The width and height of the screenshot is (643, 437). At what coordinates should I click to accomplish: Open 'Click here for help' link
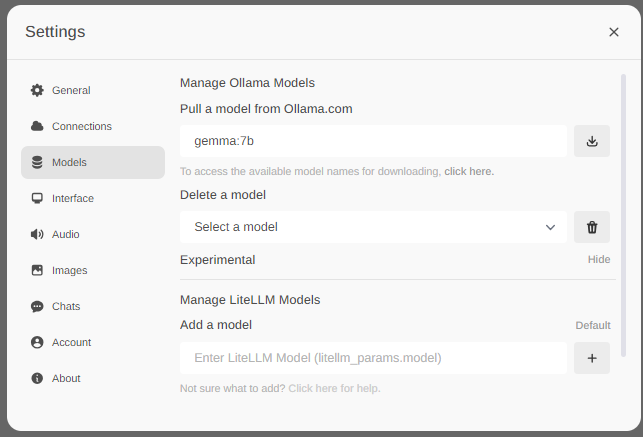click(x=334, y=388)
